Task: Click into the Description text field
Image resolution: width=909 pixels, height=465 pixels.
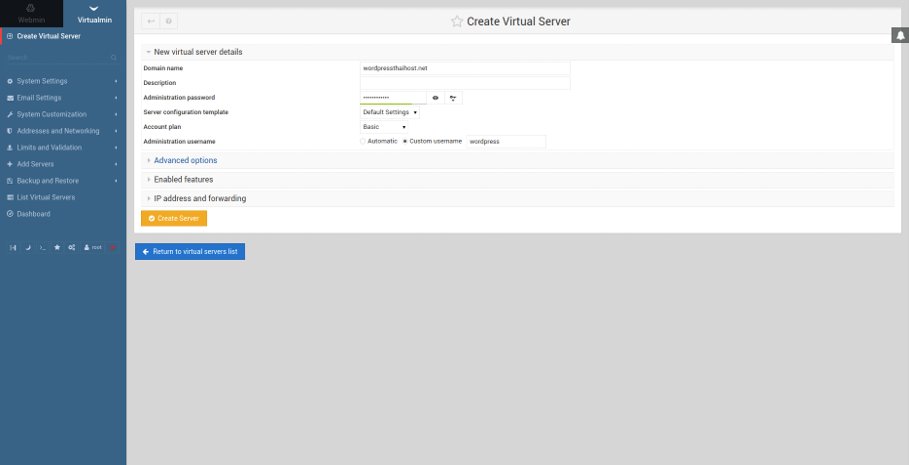Action: coord(465,83)
